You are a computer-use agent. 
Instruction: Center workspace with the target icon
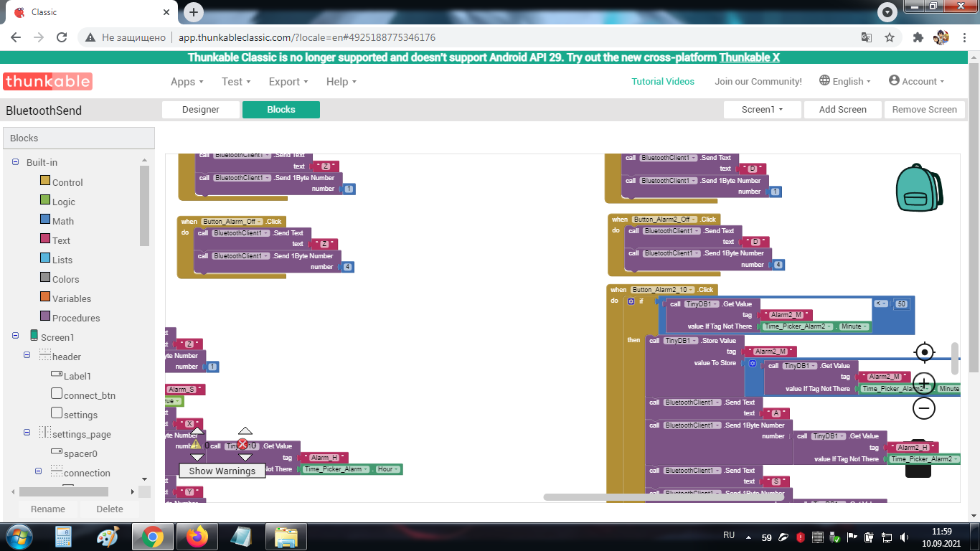924,352
